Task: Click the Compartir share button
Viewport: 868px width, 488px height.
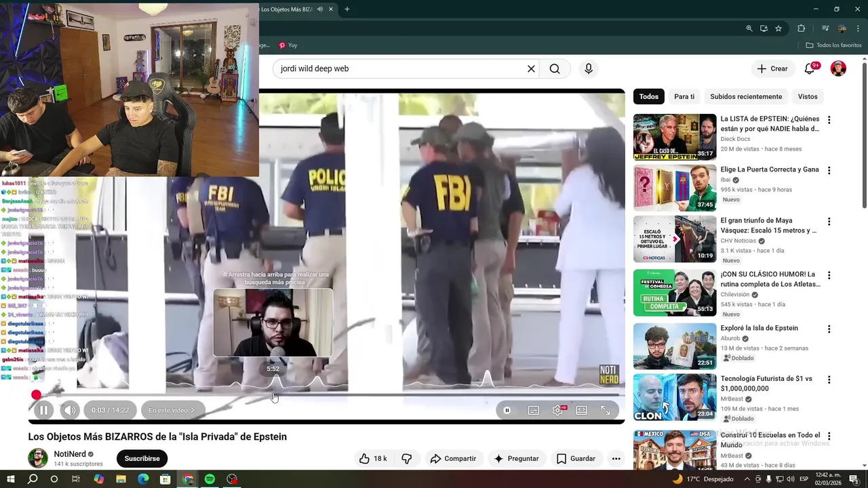Action: [x=453, y=459]
